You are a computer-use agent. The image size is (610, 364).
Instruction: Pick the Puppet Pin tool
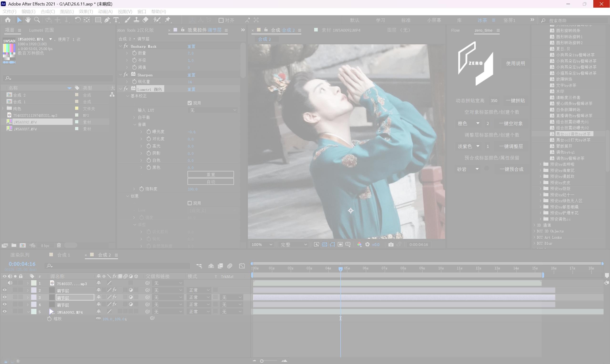click(168, 20)
